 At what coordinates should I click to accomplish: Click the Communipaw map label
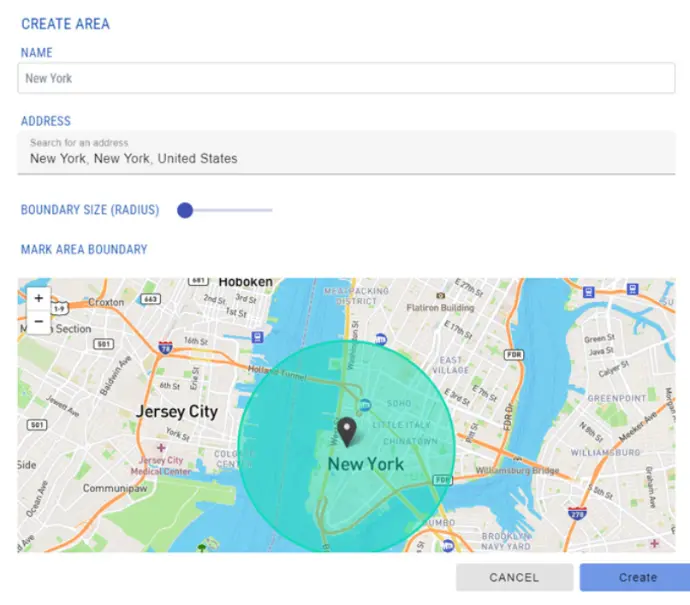tap(115, 488)
